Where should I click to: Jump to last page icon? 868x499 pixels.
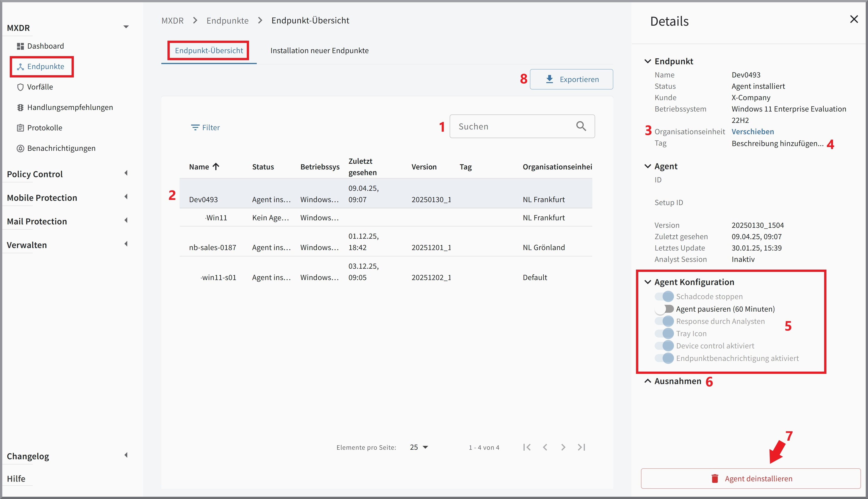pyautogui.click(x=581, y=447)
